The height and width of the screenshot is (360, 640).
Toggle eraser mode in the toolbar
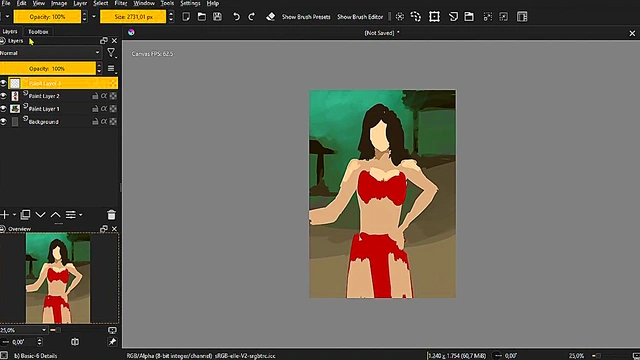[271, 17]
